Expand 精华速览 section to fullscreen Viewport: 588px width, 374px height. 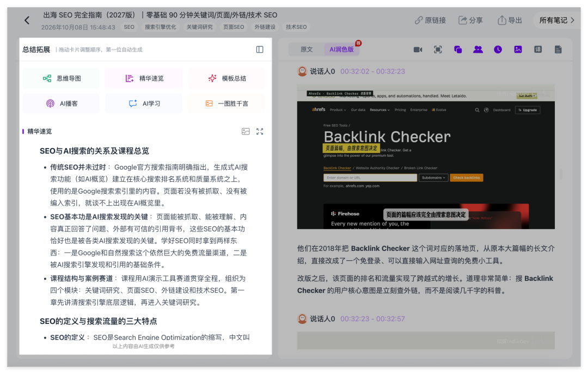tap(260, 131)
